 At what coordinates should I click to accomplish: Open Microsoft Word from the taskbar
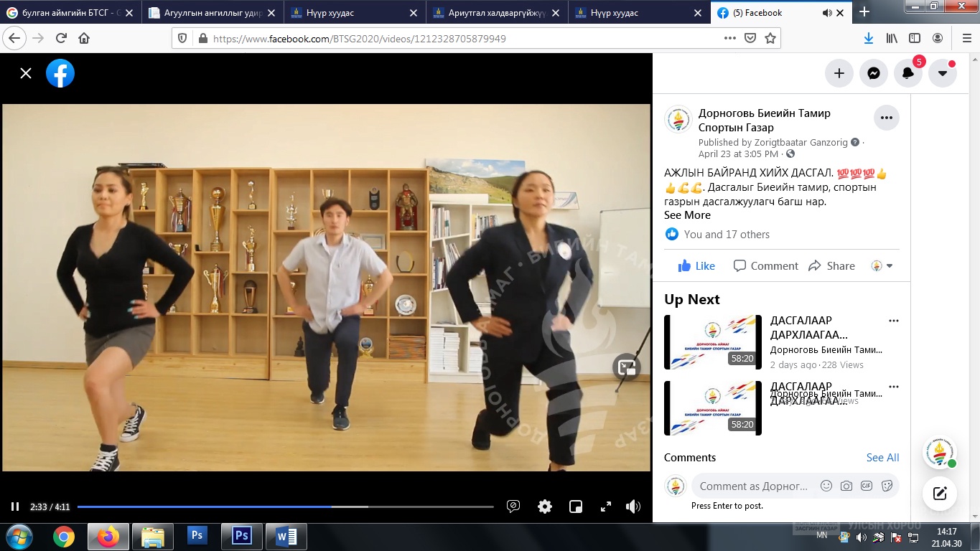[286, 537]
